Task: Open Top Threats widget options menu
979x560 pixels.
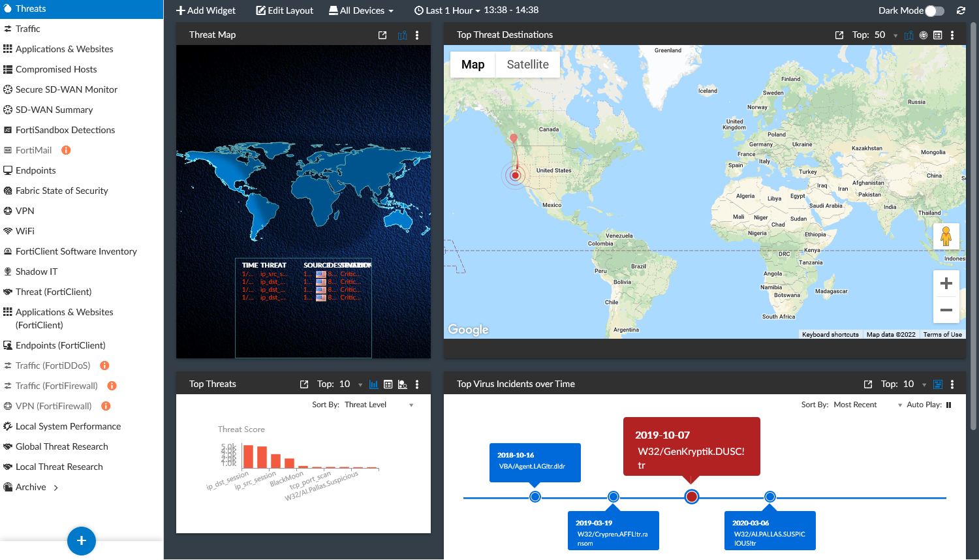Action: (x=417, y=384)
